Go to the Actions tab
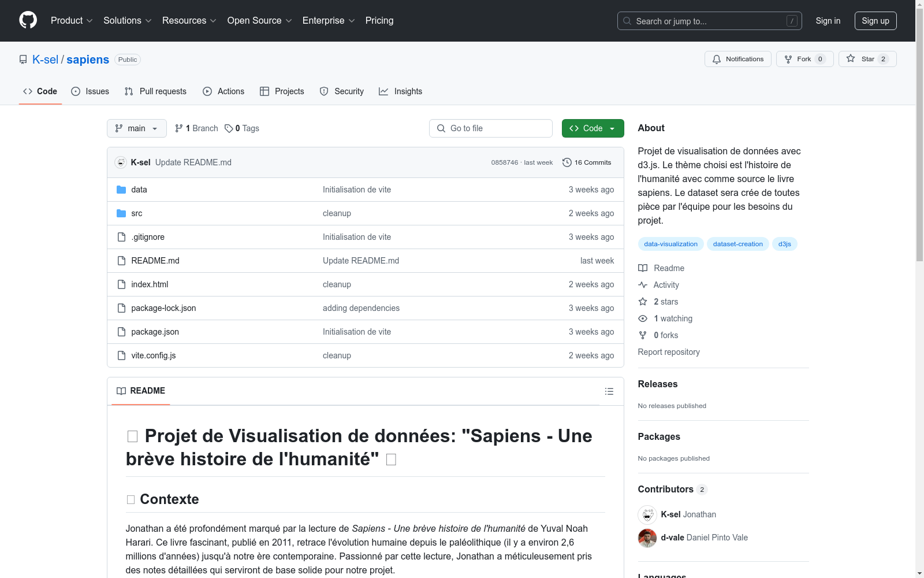 click(x=223, y=91)
